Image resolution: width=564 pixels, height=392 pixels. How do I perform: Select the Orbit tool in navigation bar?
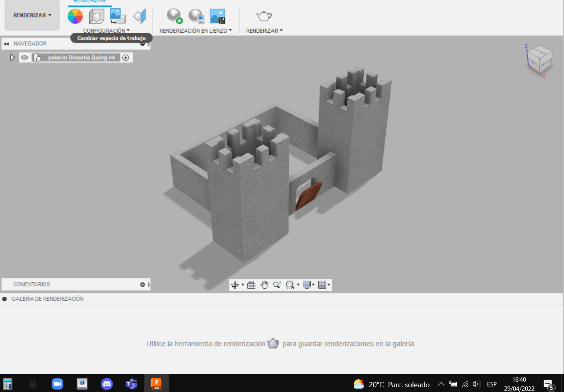(235, 285)
